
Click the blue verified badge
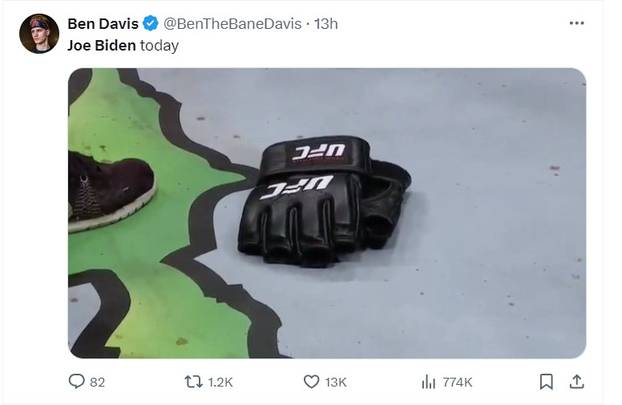[150, 23]
